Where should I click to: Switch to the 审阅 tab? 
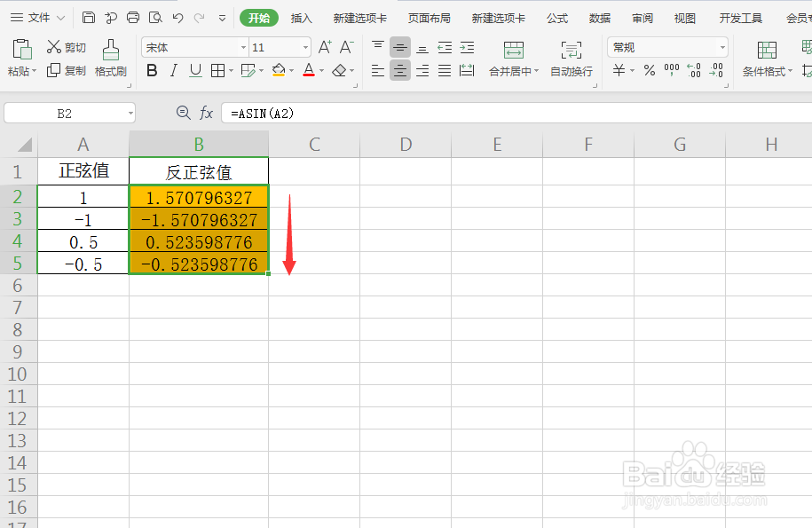tap(643, 19)
